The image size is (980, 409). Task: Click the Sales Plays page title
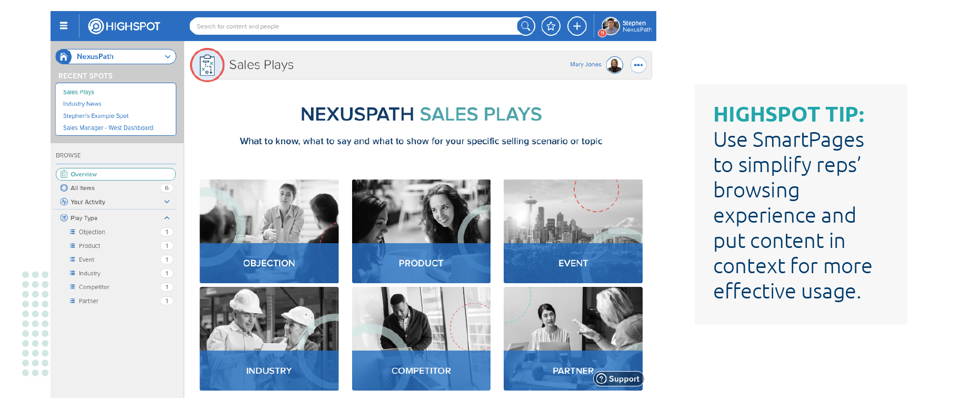pos(261,65)
